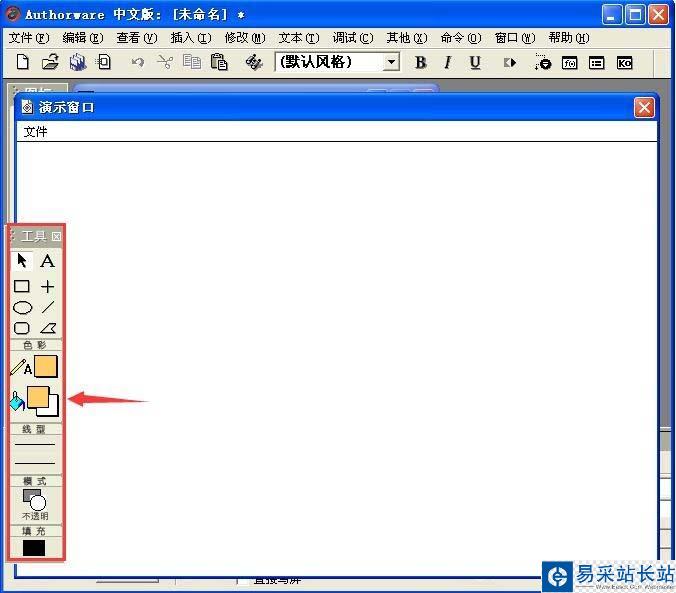Image resolution: width=676 pixels, height=593 pixels.
Task: Toggle Bold text formatting
Action: coord(420,63)
